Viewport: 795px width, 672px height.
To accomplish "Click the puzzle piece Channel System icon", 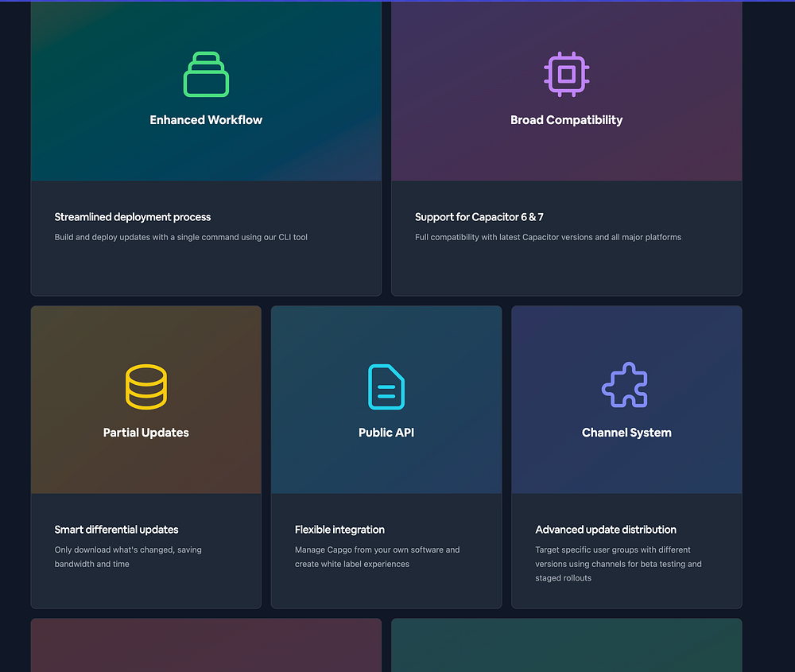I will tap(625, 385).
